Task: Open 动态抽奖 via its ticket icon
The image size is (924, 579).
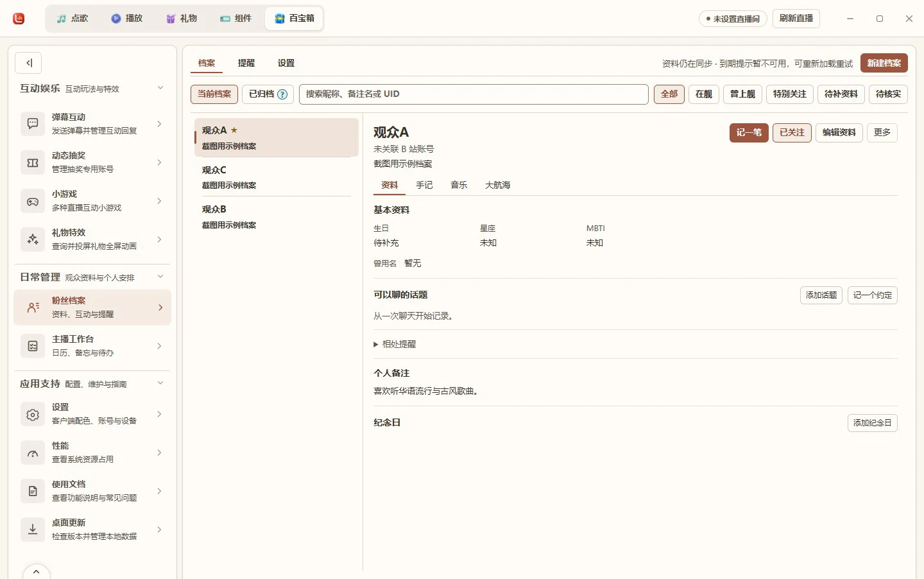Action: tap(33, 162)
